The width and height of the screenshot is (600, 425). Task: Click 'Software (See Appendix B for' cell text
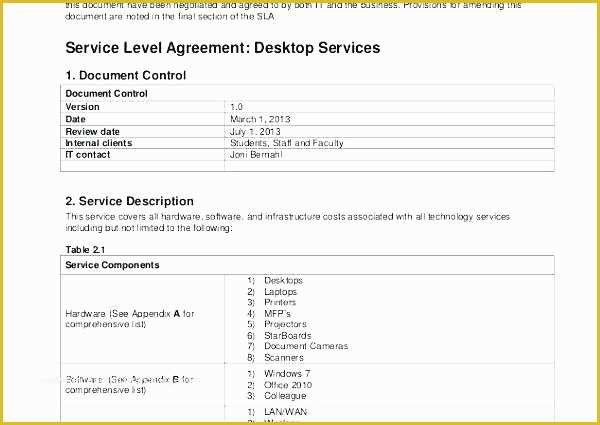point(130,380)
